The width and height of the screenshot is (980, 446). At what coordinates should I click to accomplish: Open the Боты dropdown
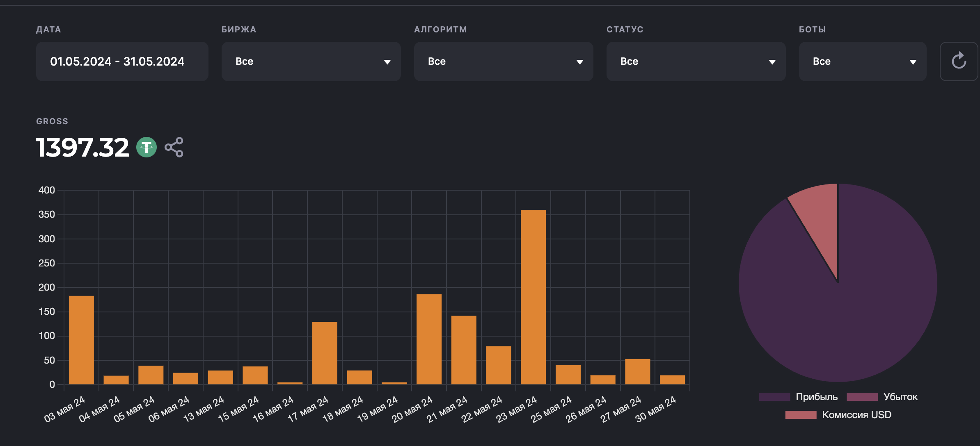tap(863, 61)
